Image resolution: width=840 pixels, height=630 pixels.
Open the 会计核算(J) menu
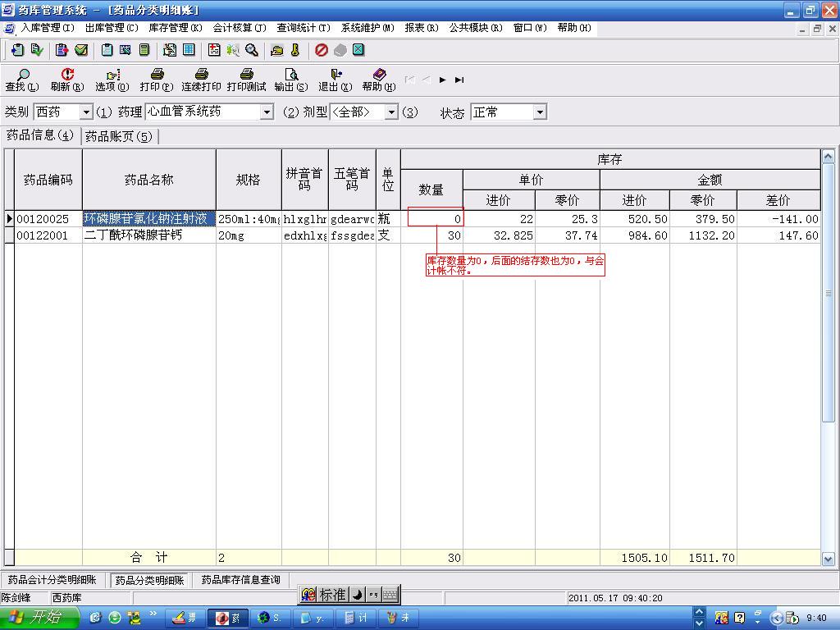coord(239,28)
